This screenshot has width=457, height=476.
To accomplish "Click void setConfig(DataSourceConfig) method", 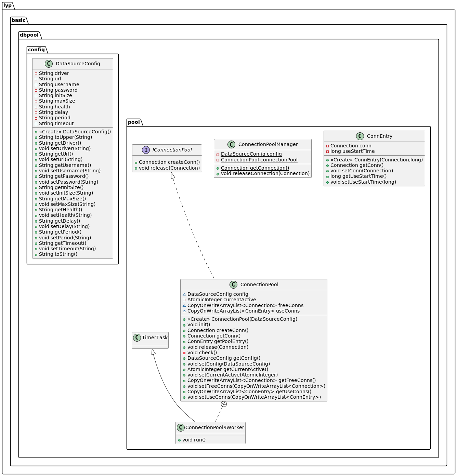I will (228, 364).
